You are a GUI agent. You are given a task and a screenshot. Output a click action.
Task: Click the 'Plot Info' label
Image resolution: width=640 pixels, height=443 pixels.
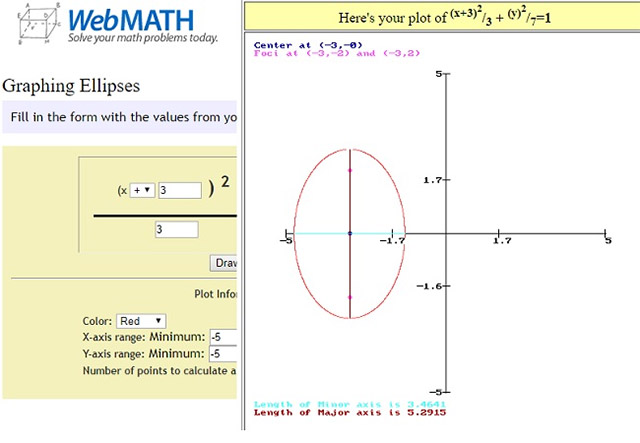click(216, 294)
